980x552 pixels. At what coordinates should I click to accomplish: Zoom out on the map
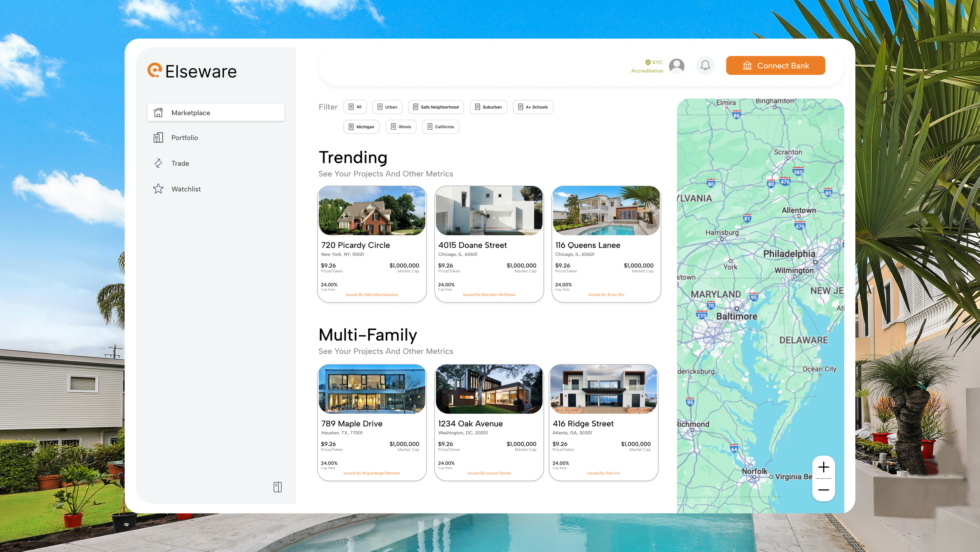(x=824, y=490)
